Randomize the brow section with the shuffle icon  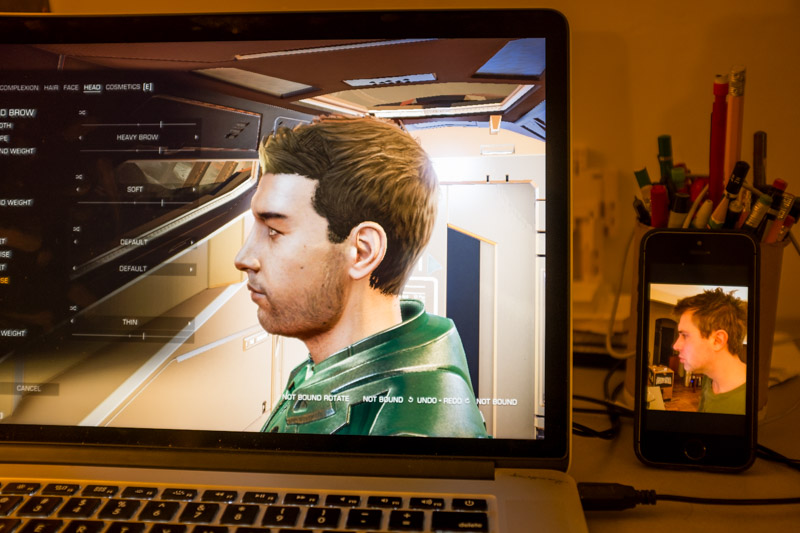tap(82, 113)
